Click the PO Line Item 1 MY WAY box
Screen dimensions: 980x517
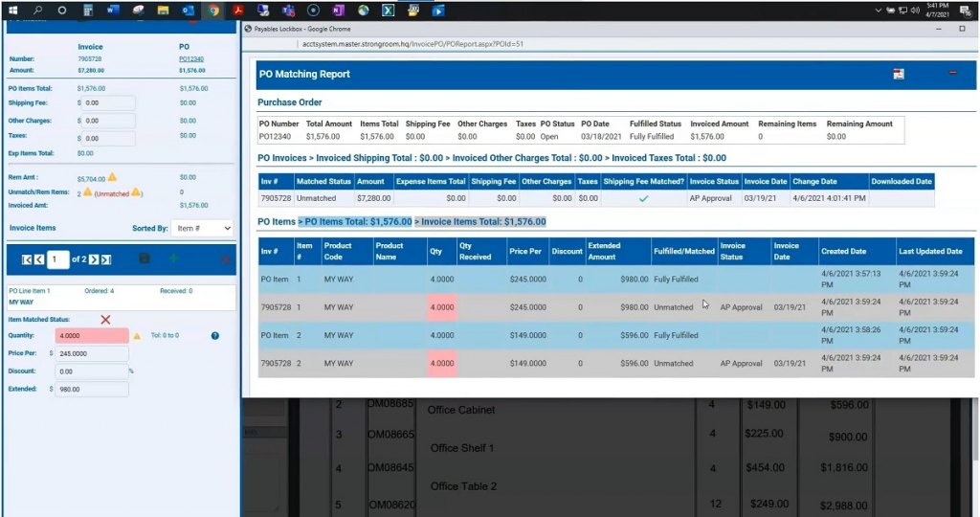(122, 297)
